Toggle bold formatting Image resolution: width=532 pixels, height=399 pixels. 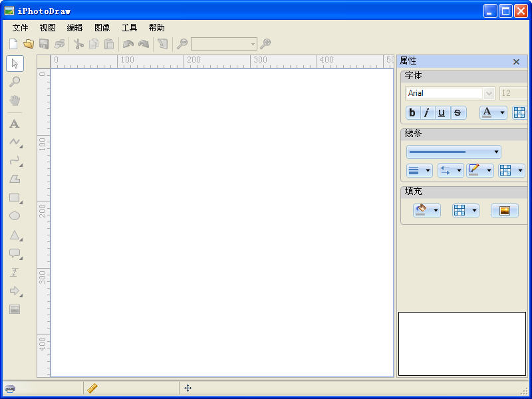412,112
